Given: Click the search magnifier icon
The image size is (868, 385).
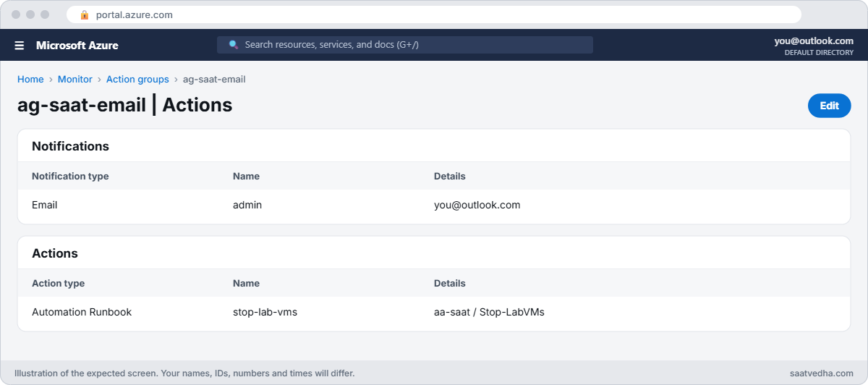Looking at the screenshot, I should (x=234, y=44).
